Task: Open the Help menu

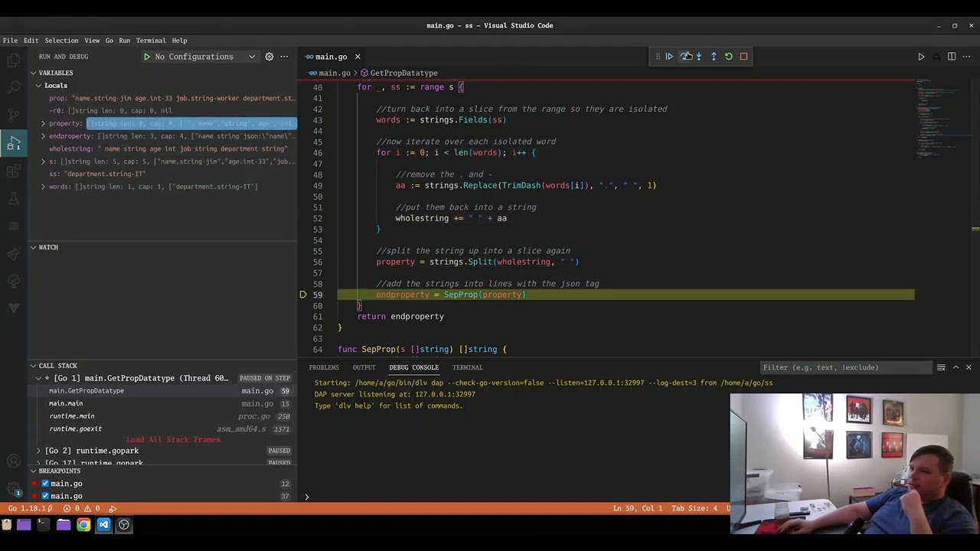Action: coord(179,41)
